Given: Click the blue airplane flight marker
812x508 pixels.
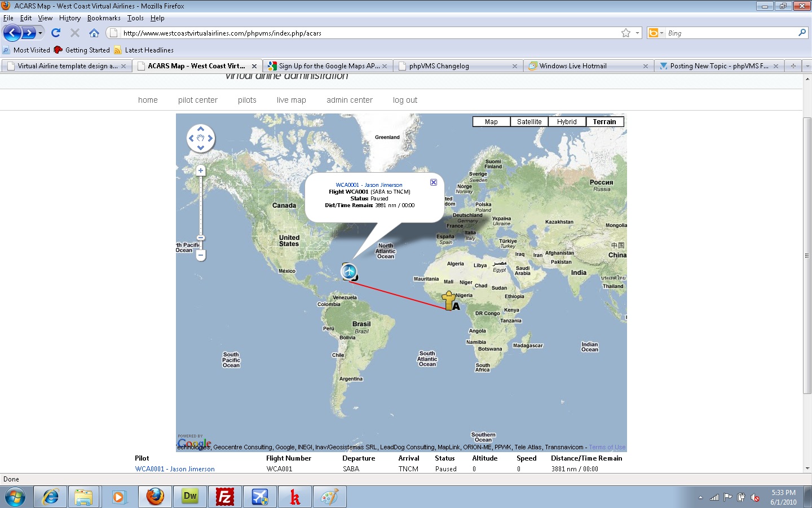Looking at the screenshot, I should 348,271.
